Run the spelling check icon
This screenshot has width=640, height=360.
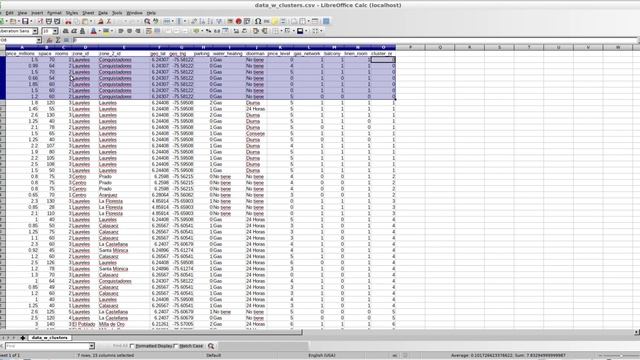[156, 21]
